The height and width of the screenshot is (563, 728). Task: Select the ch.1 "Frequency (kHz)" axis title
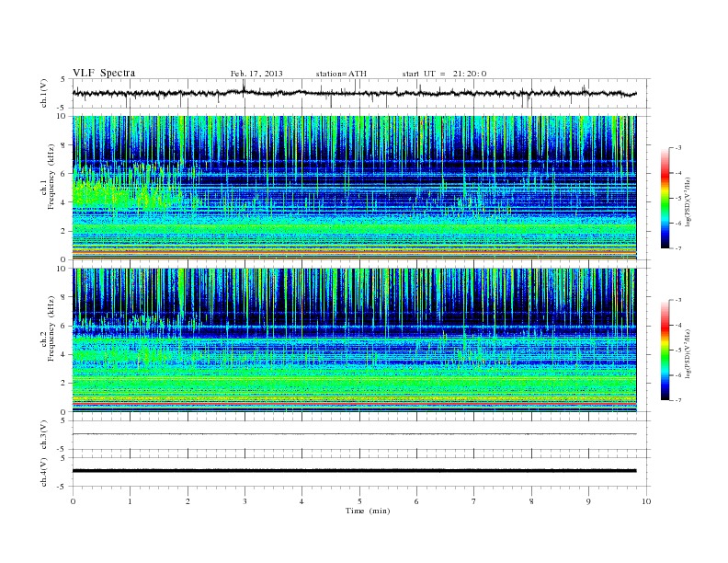pos(51,177)
